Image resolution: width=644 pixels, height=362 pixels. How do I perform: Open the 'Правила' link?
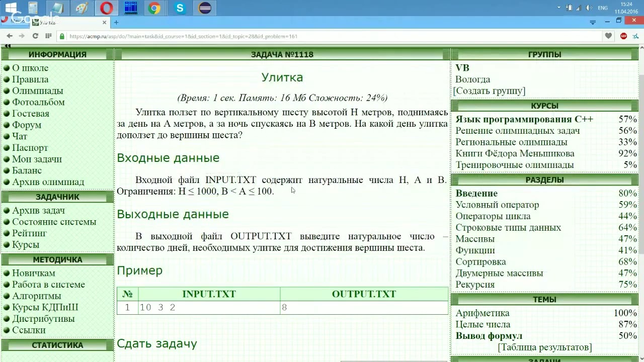tap(30, 79)
